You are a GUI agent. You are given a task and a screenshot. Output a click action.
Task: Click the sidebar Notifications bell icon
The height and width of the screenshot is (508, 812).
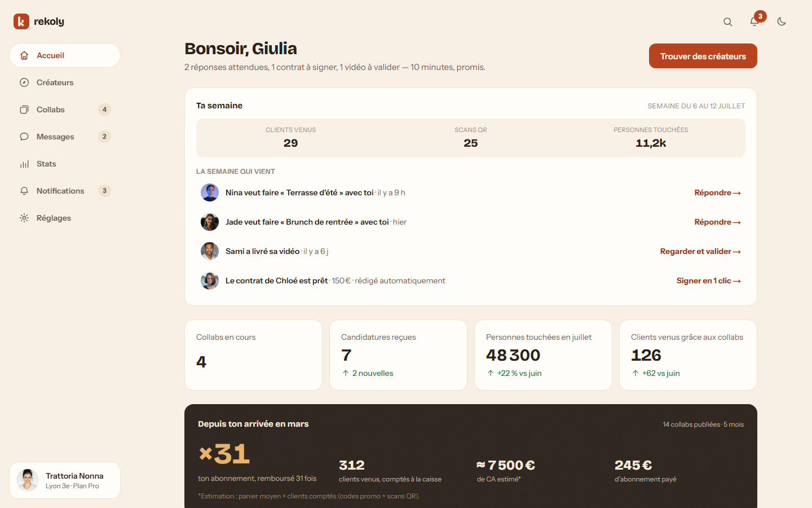[24, 191]
